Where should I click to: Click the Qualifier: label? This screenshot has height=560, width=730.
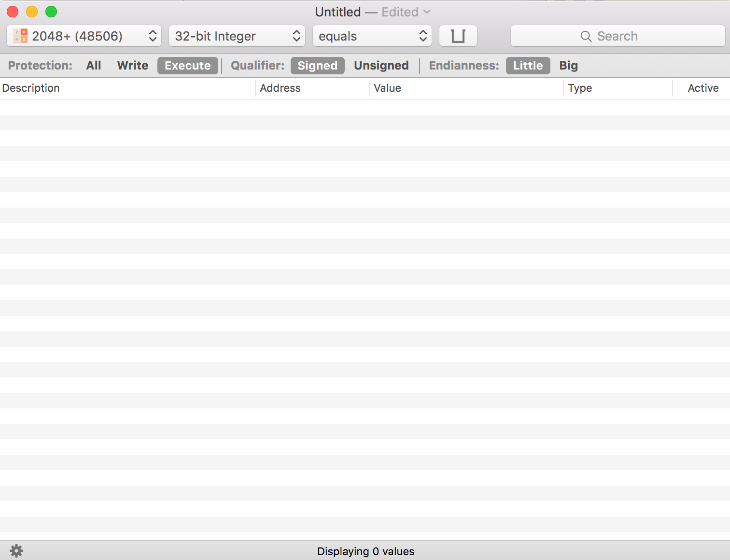(x=258, y=66)
